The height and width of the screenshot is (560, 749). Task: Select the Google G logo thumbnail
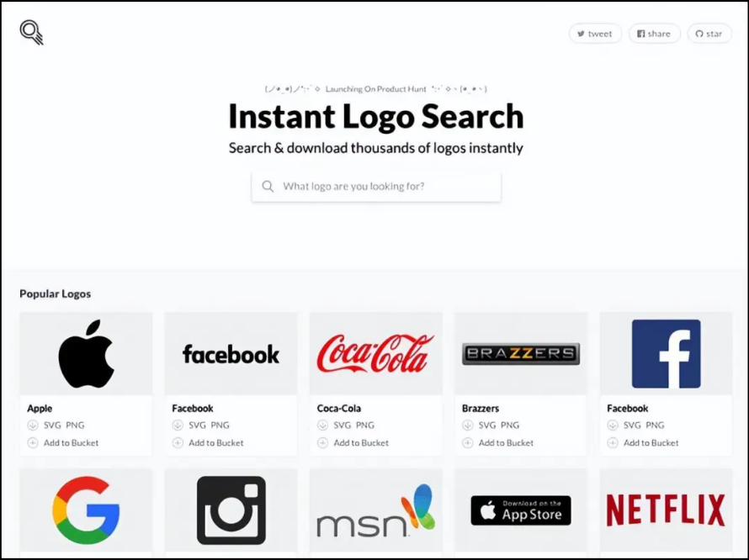86,510
